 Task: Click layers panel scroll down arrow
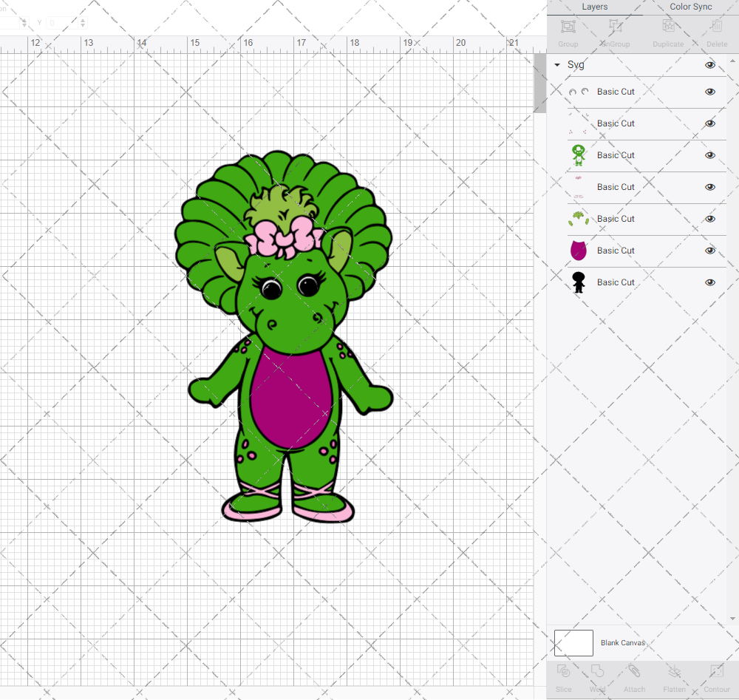point(732,619)
